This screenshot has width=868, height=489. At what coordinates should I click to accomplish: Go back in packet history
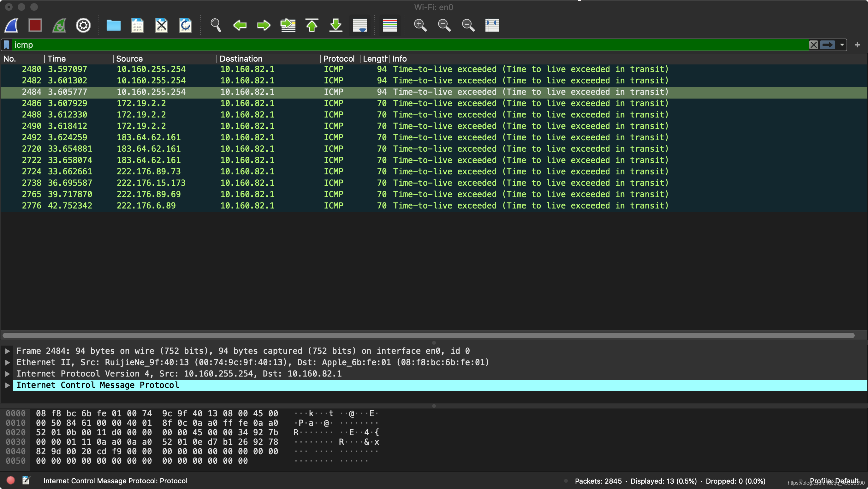pos(240,25)
